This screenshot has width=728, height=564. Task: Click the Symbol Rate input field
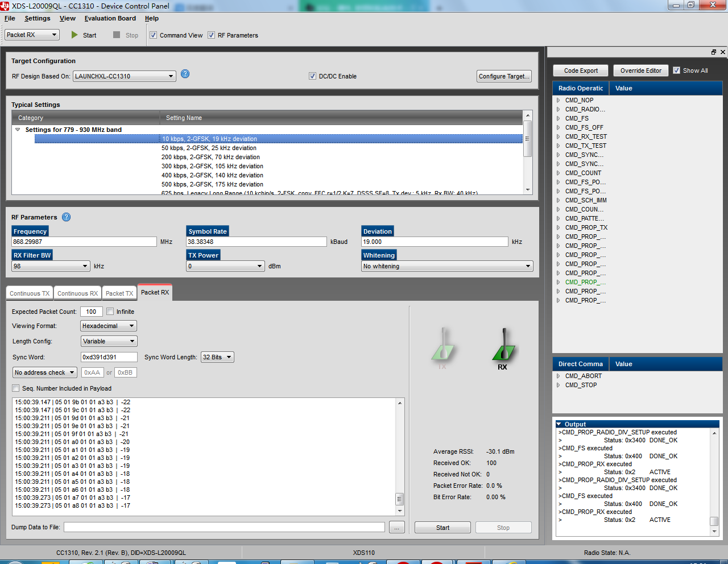[257, 242]
